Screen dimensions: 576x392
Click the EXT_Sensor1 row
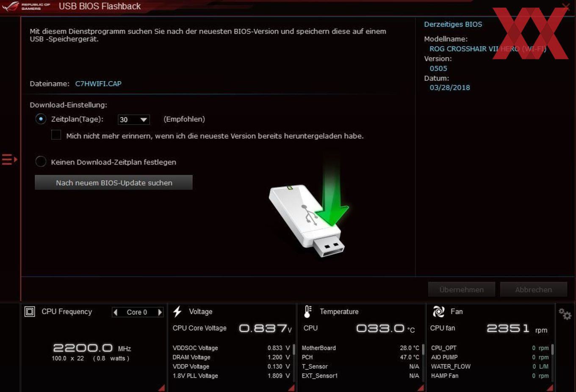360,376
